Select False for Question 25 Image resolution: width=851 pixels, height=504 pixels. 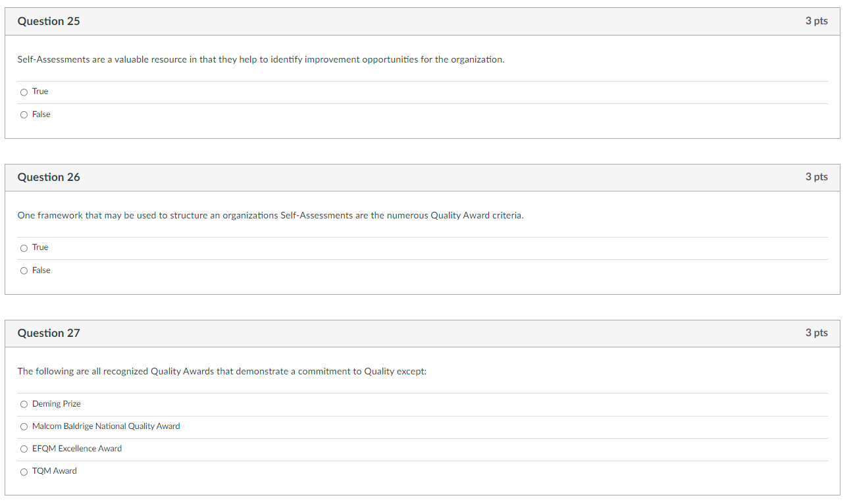[x=24, y=114]
